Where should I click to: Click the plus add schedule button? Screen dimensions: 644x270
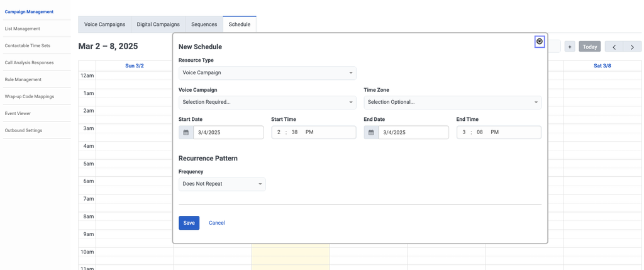[570, 47]
